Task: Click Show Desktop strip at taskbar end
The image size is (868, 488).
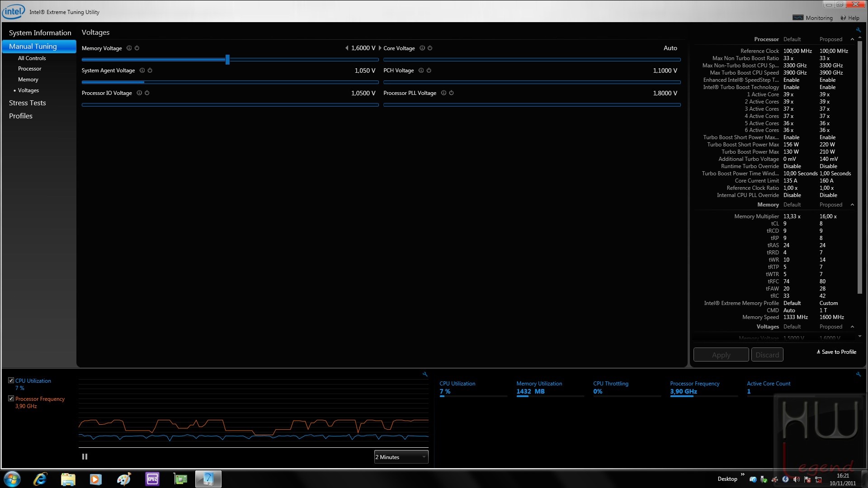Action: click(864, 479)
